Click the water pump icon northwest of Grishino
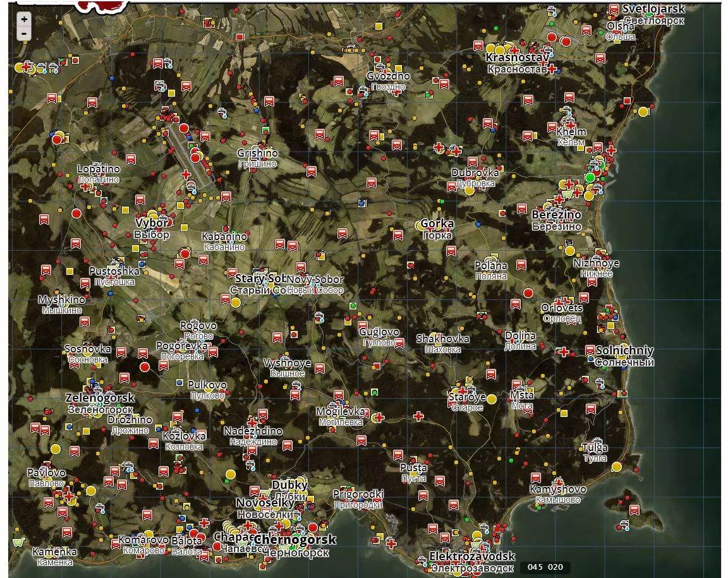Screen dimensions: 728x578 pyautogui.click(x=223, y=112)
